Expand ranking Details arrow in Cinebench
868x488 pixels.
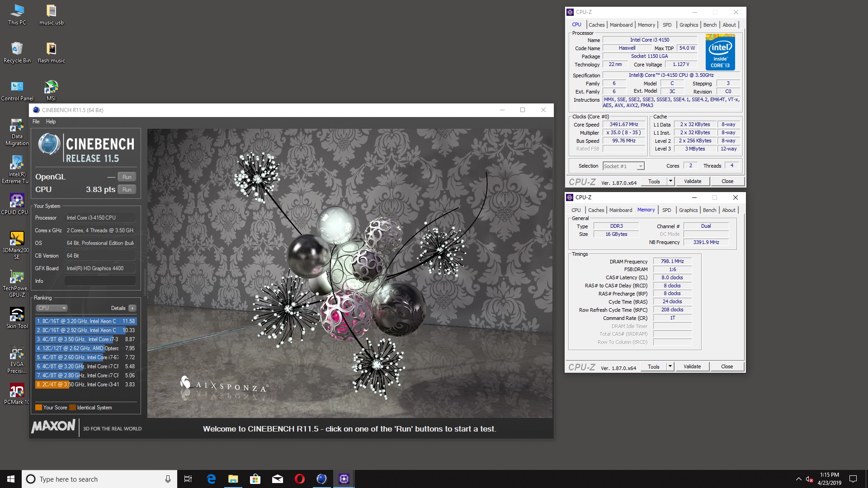(x=132, y=308)
